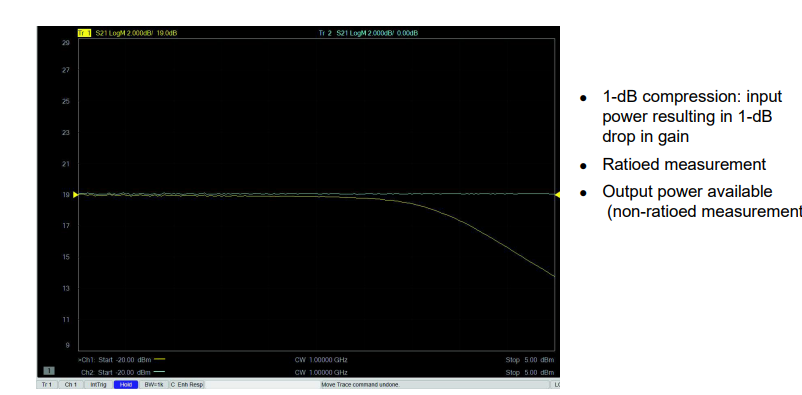Click the Ch 1 status bar button
The image size is (802, 395).
click(x=71, y=384)
